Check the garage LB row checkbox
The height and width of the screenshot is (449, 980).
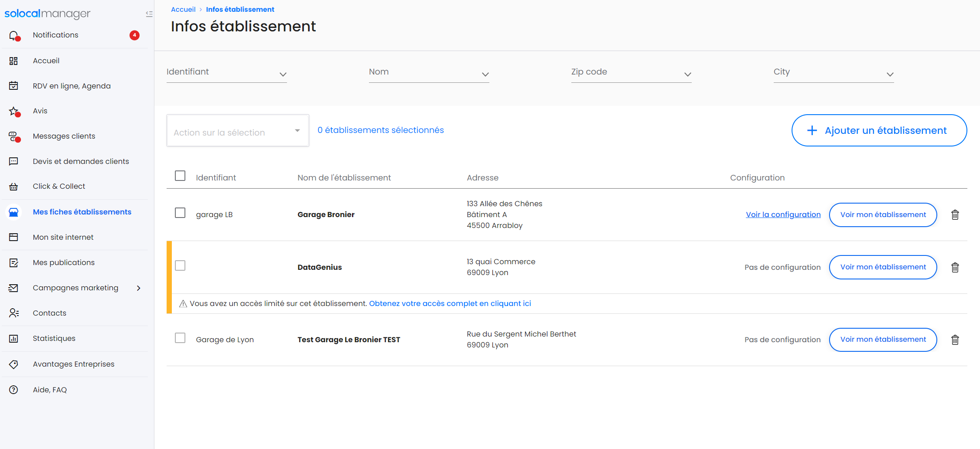(x=180, y=213)
